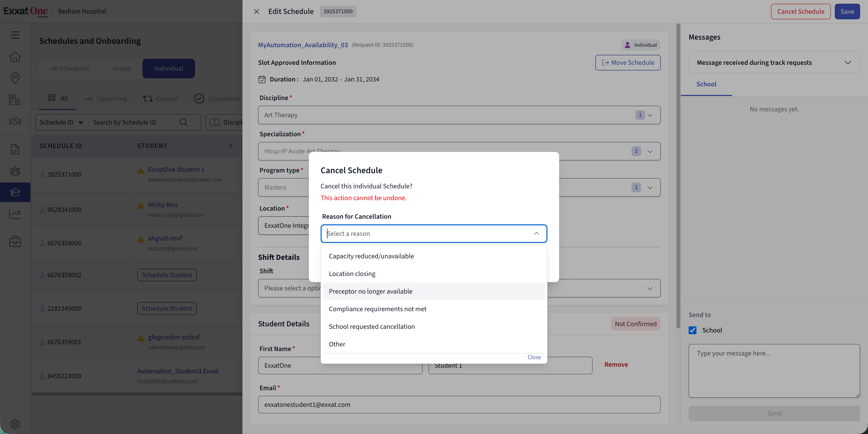Click Remove next to student name
This screenshot has height=434, width=868.
coord(616,365)
